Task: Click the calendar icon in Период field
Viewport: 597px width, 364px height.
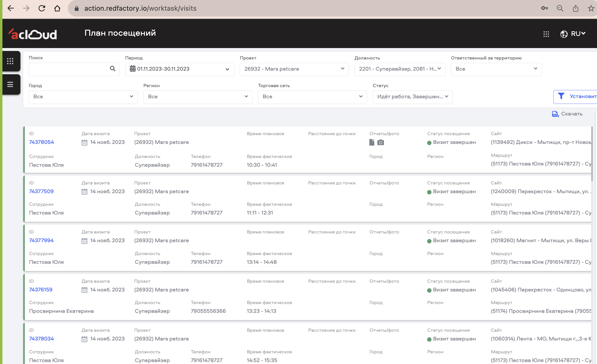Action: pos(133,69)
